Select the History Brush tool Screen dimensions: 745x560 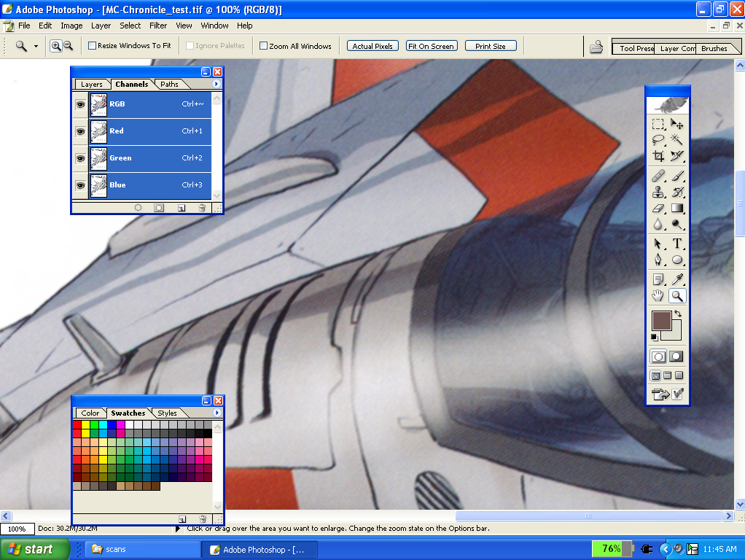click(677, 192)
